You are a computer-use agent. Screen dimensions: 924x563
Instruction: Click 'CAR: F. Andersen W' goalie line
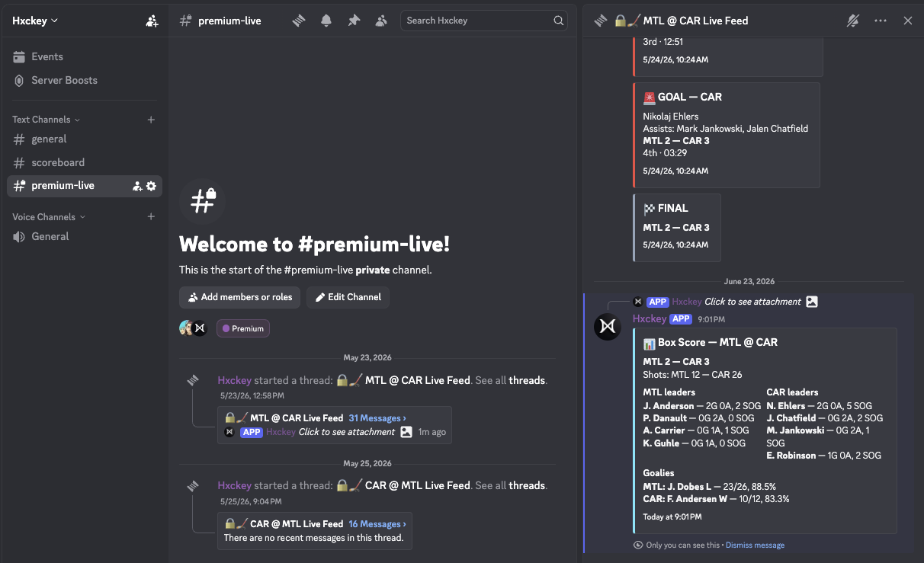[716, 499]
